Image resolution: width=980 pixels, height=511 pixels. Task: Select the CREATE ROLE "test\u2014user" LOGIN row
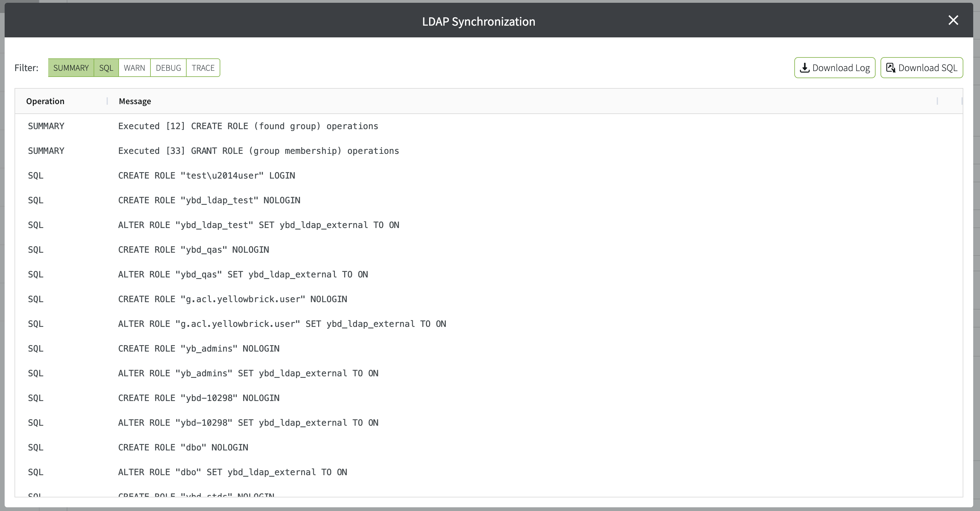pos(207,176)
